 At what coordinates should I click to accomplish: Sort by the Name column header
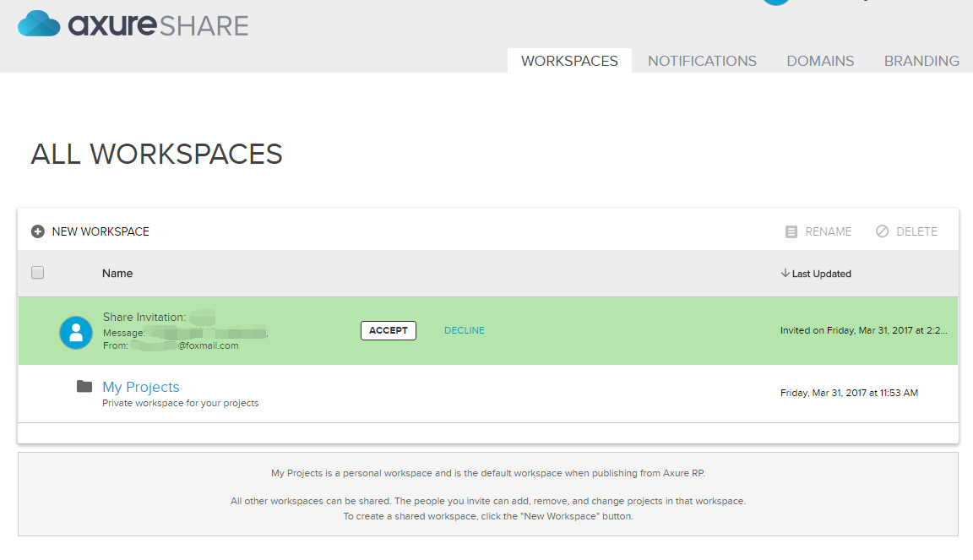(117, 273)
